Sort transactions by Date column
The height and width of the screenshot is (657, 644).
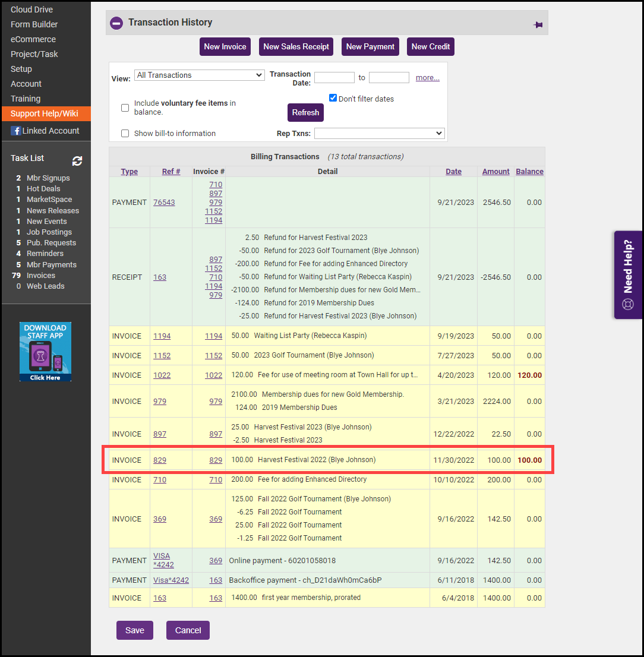[x=453, y=172]
